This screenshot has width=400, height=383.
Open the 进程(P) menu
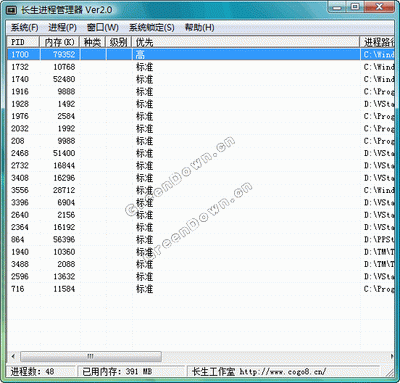tap(62, 27)
